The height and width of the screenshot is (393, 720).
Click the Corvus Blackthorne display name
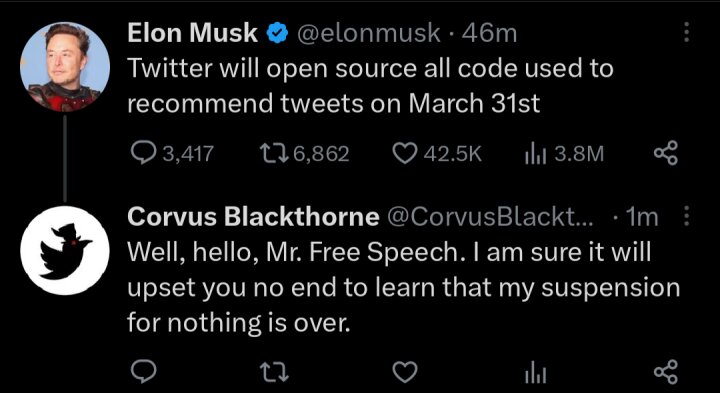(253, 216)
